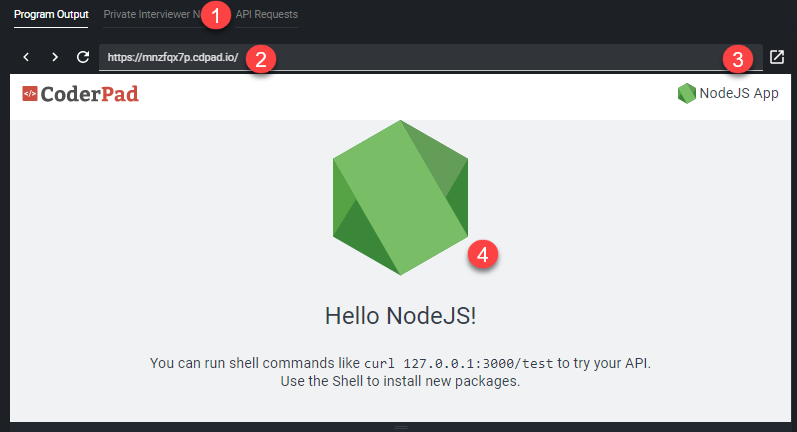
Task: Go back using the left arrow
Action: pos(27,58)
